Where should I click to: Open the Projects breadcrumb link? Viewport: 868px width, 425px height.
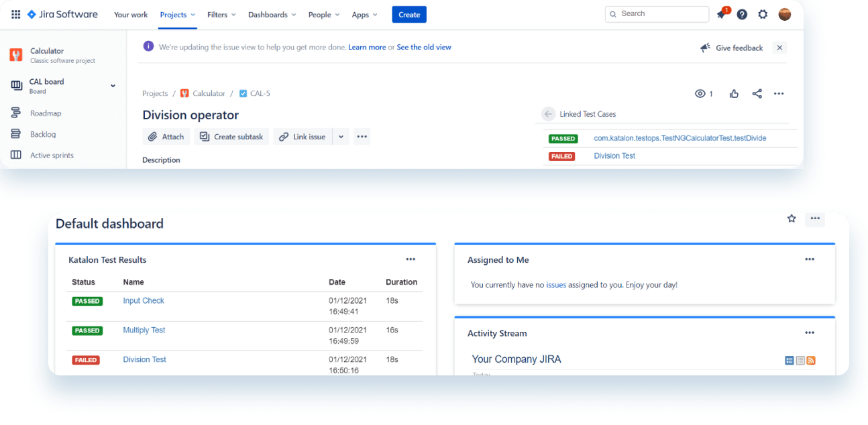pyautogui.click(x=155, y=94)
